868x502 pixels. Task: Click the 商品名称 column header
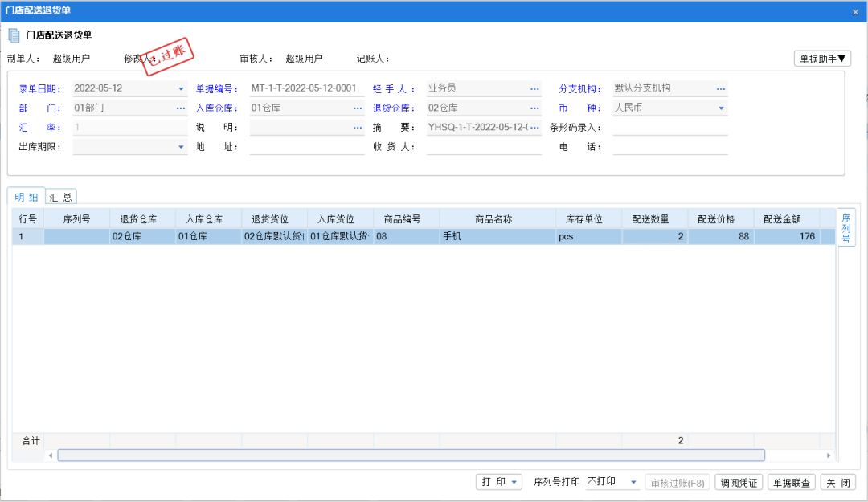point(497,219)
